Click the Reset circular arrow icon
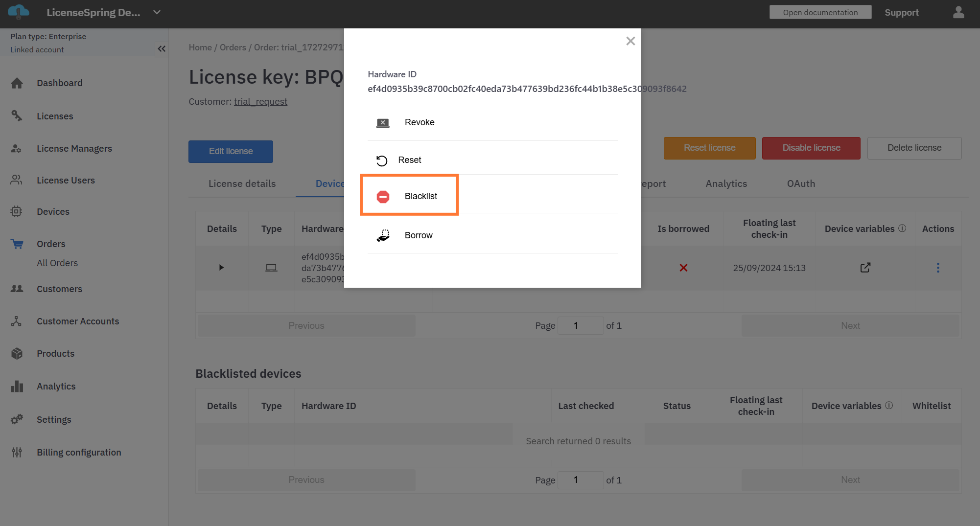Viewport: 980px width, 526px height. click(x=382, y=160)
